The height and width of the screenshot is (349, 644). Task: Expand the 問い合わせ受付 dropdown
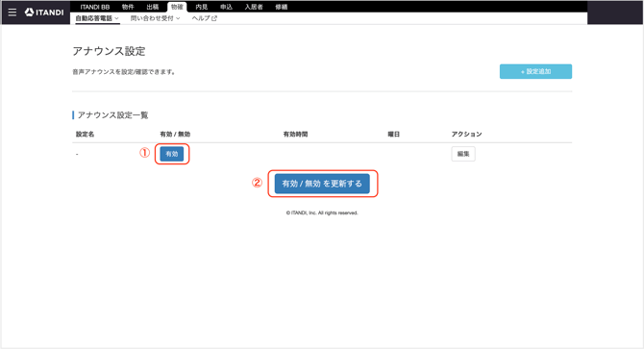point(156,18)
